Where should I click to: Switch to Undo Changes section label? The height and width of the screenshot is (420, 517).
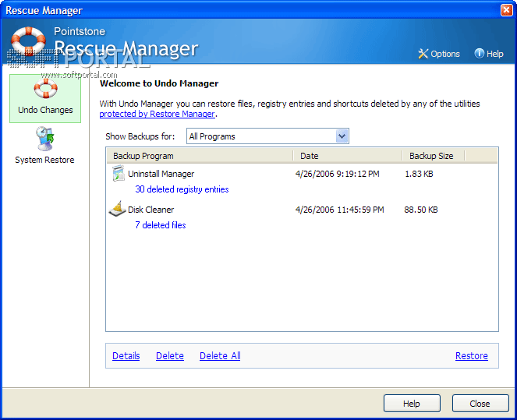pyautogui.click(x=45, y=110)
